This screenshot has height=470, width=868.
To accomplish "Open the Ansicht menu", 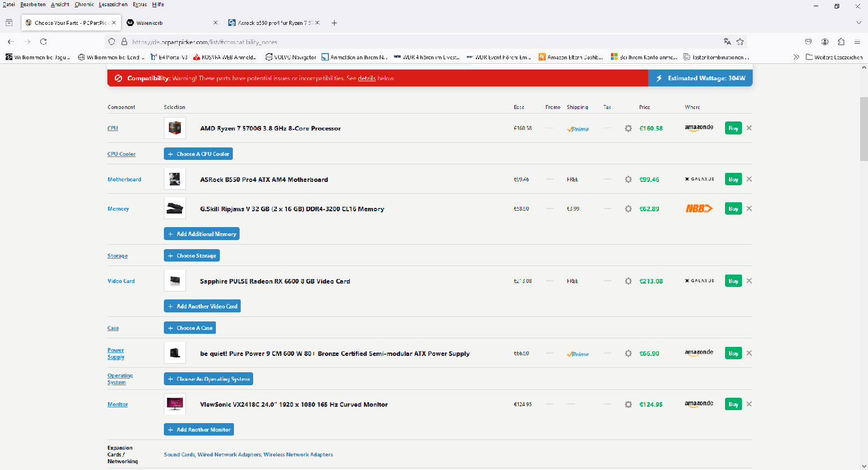I will point(60,5).
